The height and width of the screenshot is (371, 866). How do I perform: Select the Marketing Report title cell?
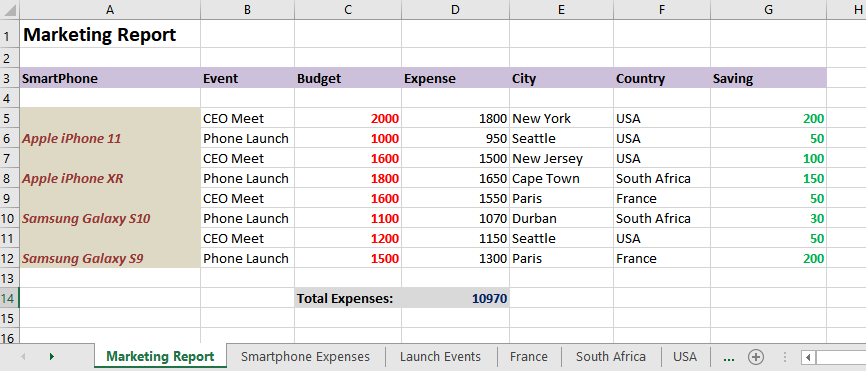(110, 34)
